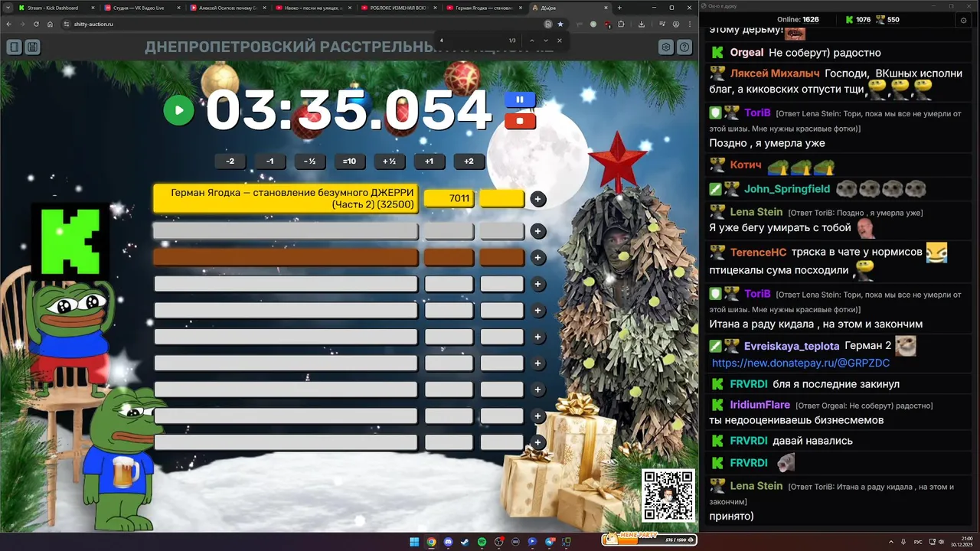The width and height of the screenshot is (980, 551).
Task: Jump to next find-in-page match
Action: (546, 41)
